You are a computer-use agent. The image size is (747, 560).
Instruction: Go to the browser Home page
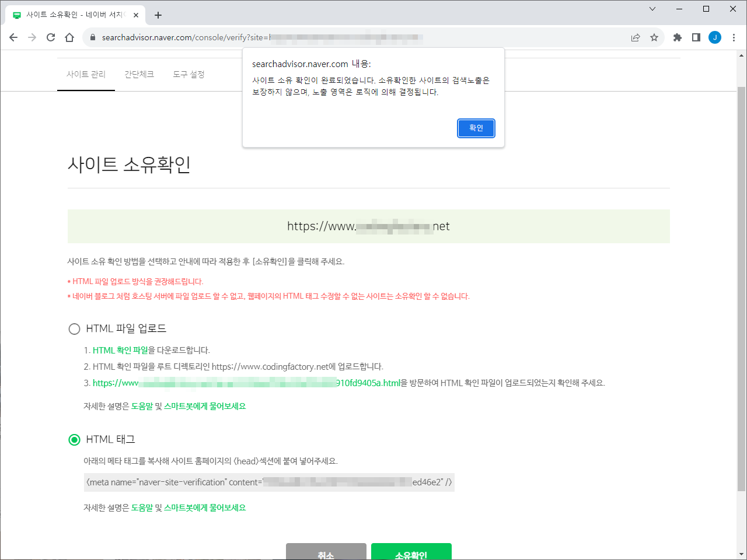coord(69,37)
